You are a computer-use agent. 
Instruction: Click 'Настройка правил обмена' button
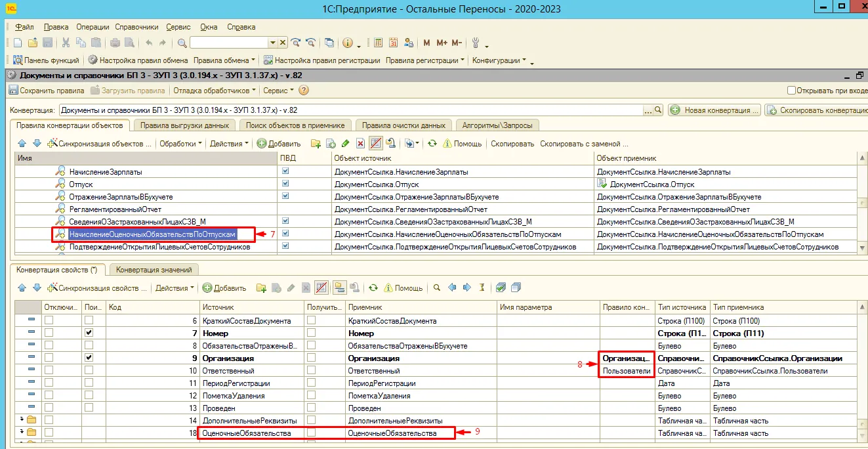tap(138, 60)
